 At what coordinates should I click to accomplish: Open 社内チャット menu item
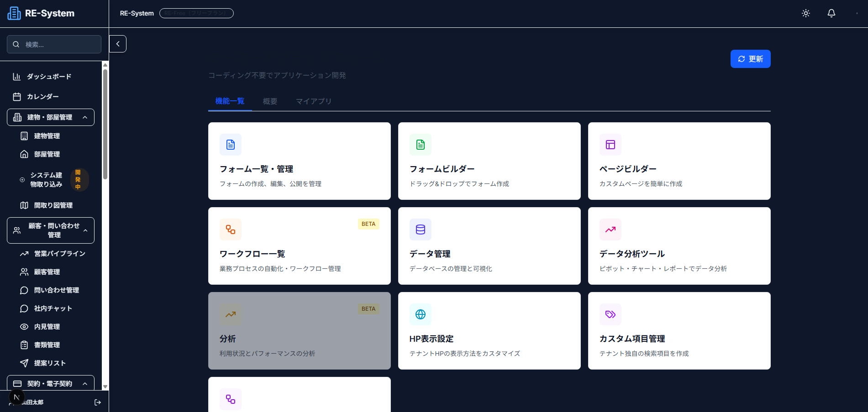coord(54,308)
